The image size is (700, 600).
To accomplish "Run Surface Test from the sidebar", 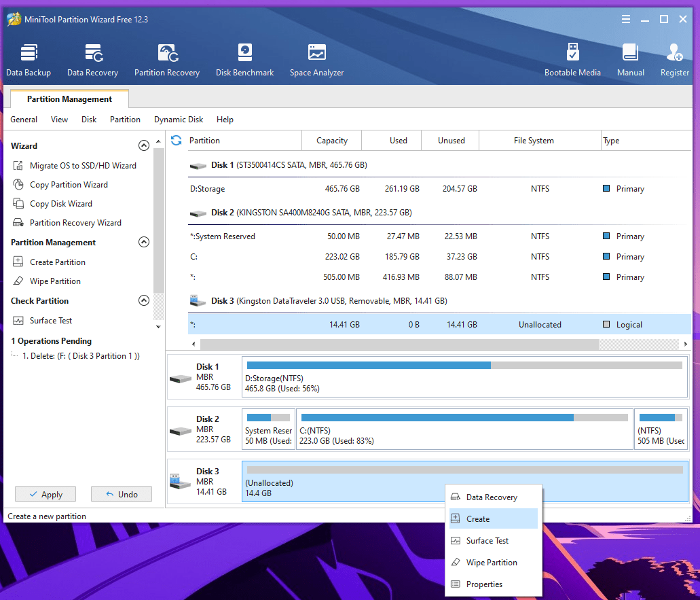I will pyautogui.click(x=42, y=320).
